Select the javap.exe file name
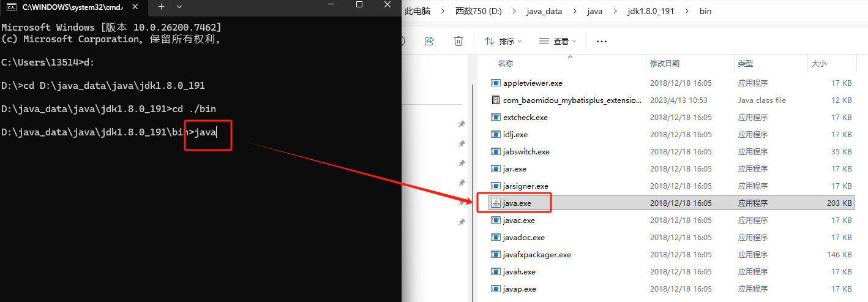Viewport: 868px width, 302px height. 520,289
